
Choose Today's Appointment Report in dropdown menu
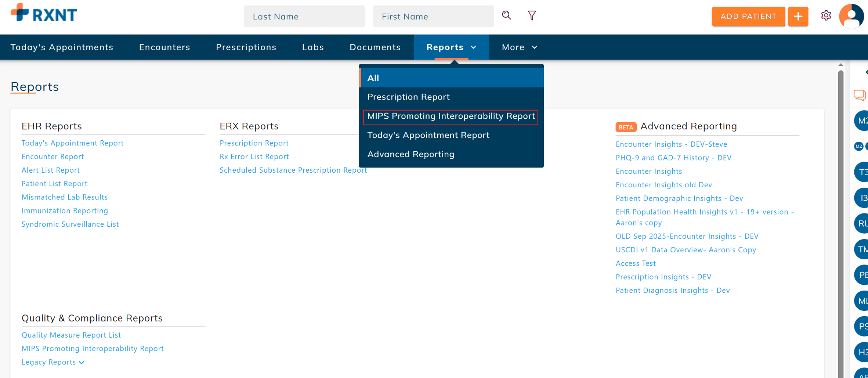click(x=451, y=135)
